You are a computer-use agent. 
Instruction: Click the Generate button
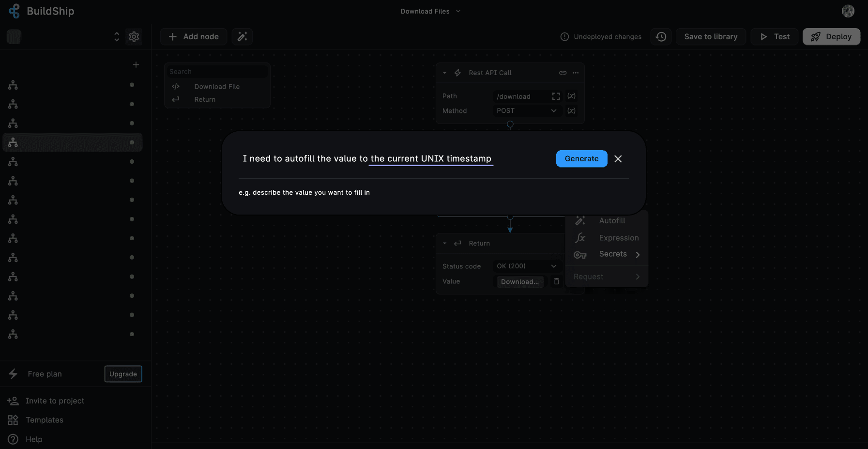(581, 158)
